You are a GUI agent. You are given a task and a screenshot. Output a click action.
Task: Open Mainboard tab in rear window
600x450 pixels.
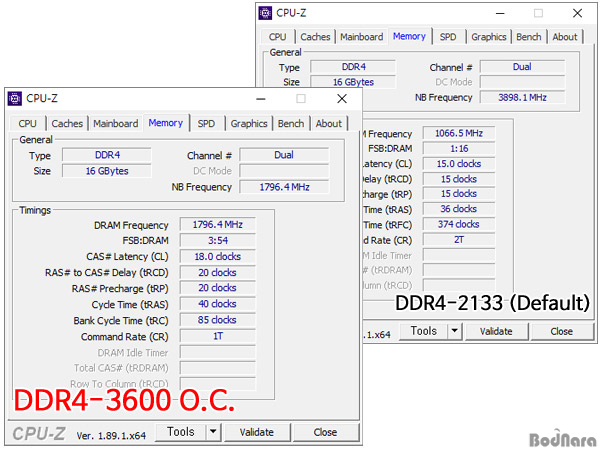[x=362, y=37]
